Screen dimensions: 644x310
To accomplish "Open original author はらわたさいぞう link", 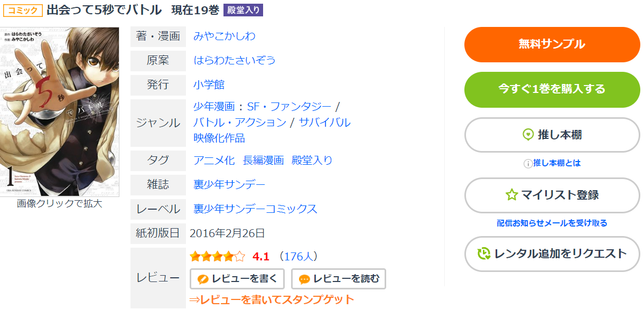I will (x=235, y=60).
